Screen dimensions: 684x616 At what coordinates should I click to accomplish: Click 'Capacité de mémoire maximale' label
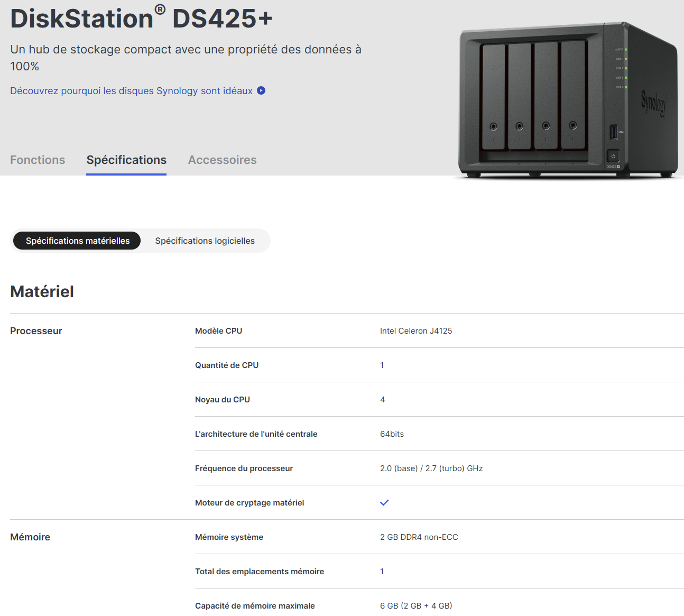pos(255,606)
